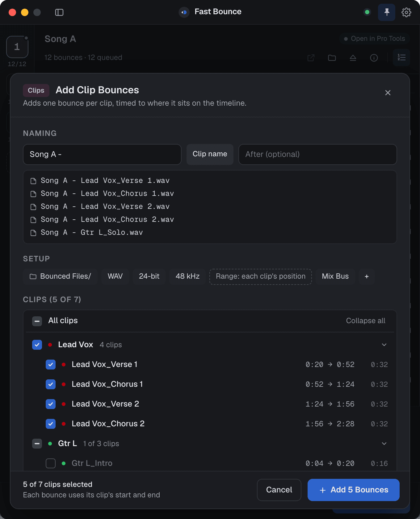
Task: Click the 1:56 → 2:28 time range
Action: [330, 424]
